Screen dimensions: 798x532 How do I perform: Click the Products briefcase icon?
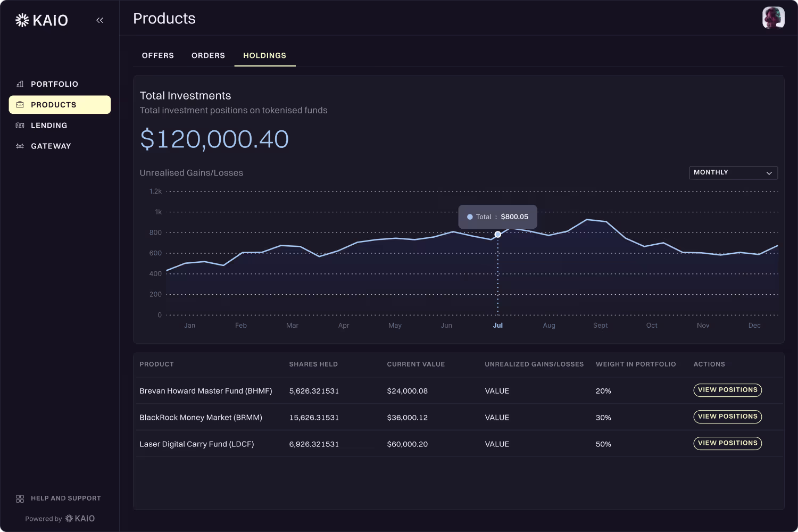20,105
